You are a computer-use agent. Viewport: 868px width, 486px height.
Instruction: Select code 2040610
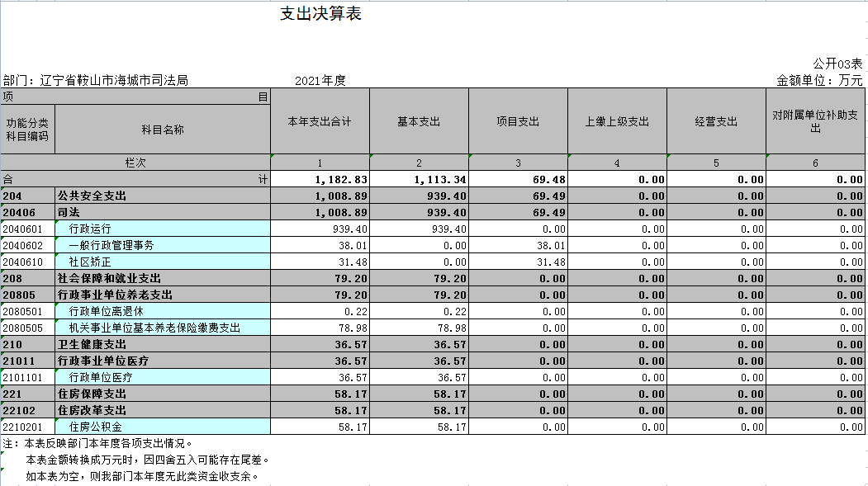coord(28,262)
